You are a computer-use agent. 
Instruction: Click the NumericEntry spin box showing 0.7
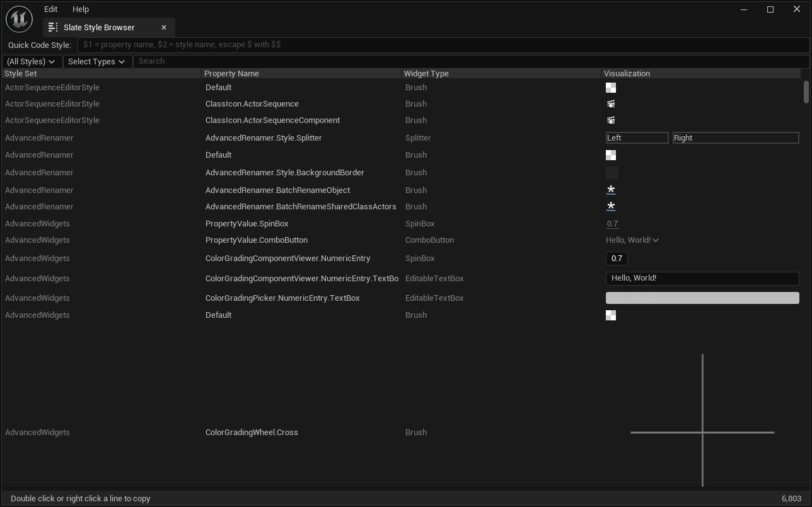click(x=617, y=259)
